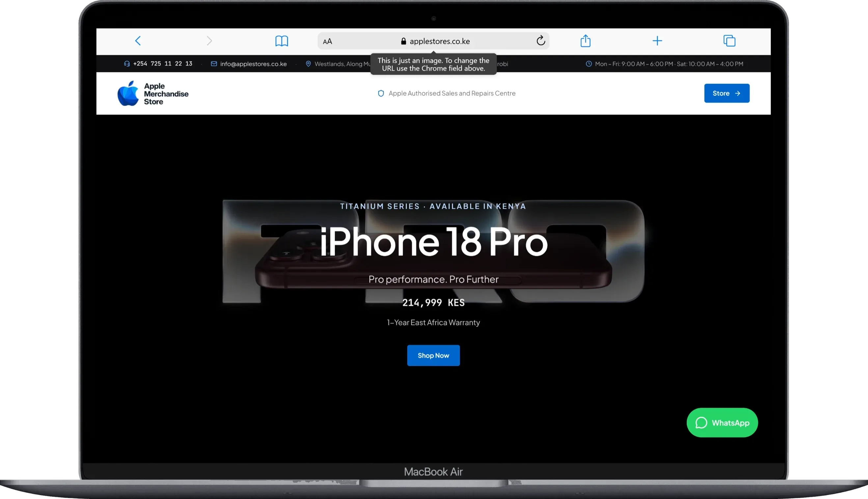868x499 pixels.
Task: Click the iPhone 18 Pro headline
Action: click(433, 242)
